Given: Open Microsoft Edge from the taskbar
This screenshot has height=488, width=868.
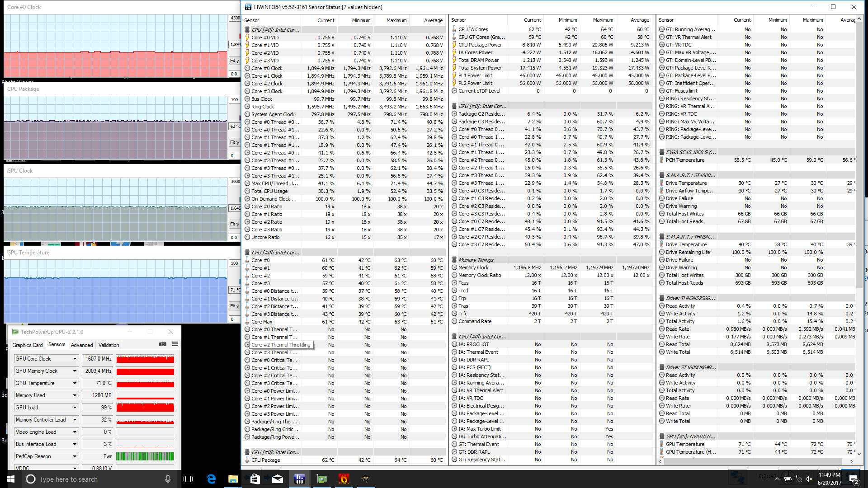Looking at the screenshot, I should tap(211, 479).
